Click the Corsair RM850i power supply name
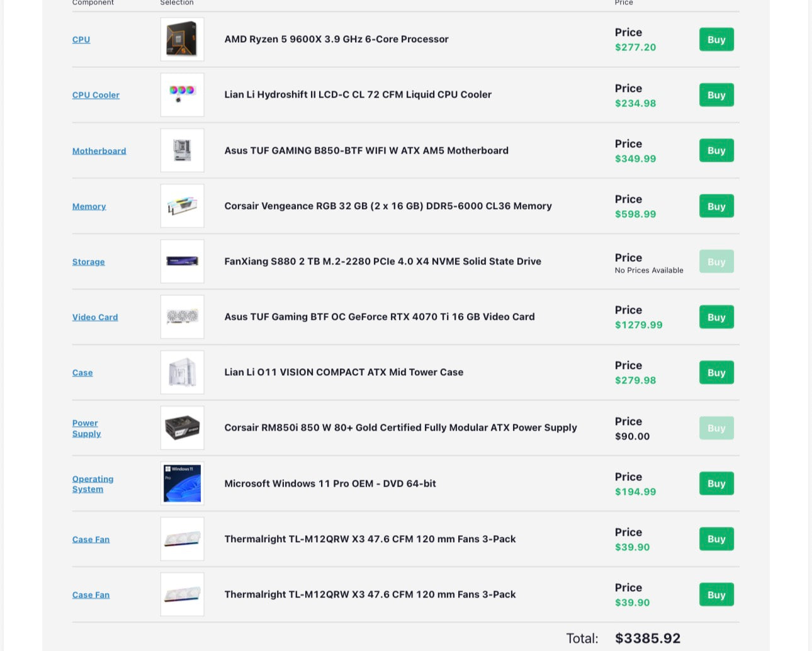This screenshot has height=651, width=812. tap(400, 427)
